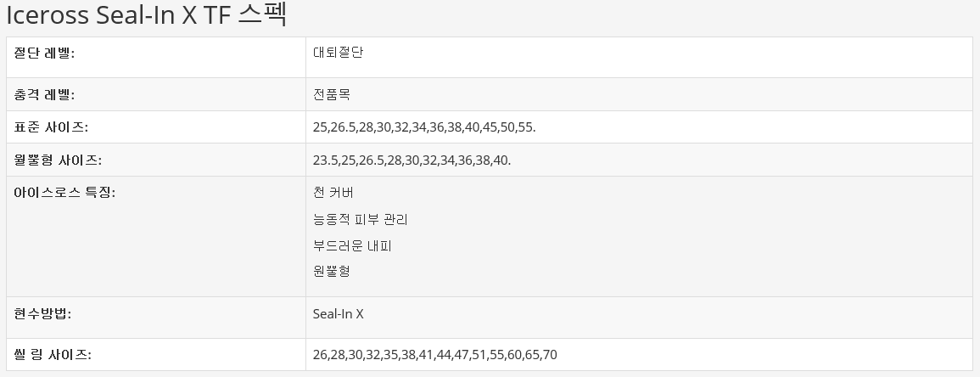Click the empty area right of 전품목

tap(636, 94)
